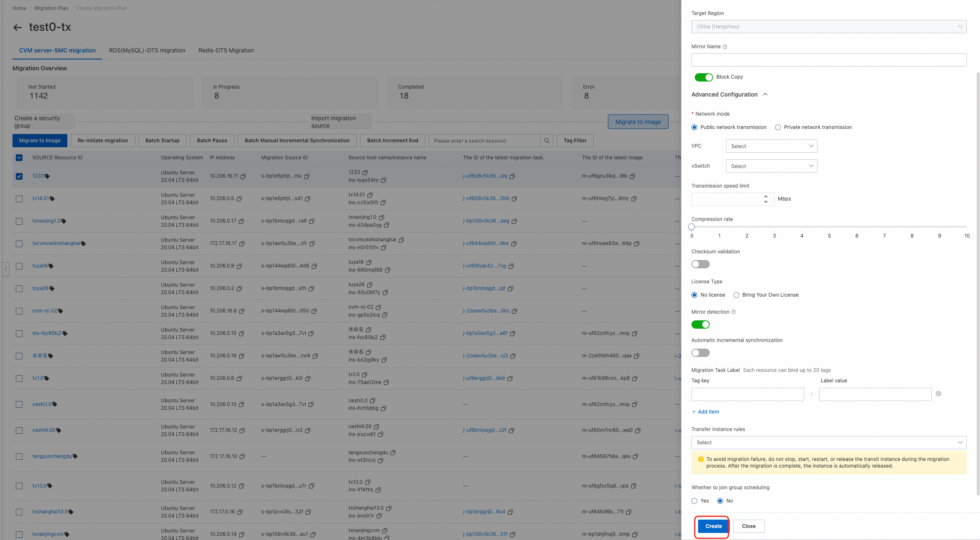
Task: Remove the tag row with the minus icon
Action: [x=938, y=394]
